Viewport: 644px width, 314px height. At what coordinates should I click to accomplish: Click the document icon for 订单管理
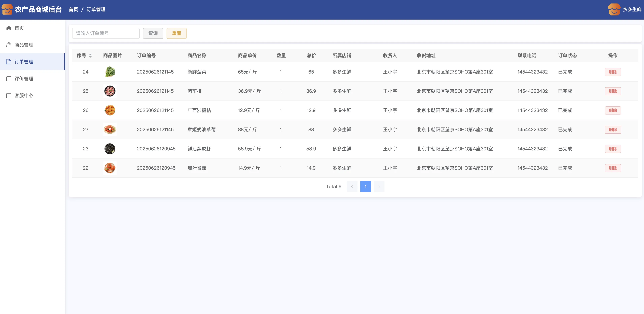tap(9, 62)
